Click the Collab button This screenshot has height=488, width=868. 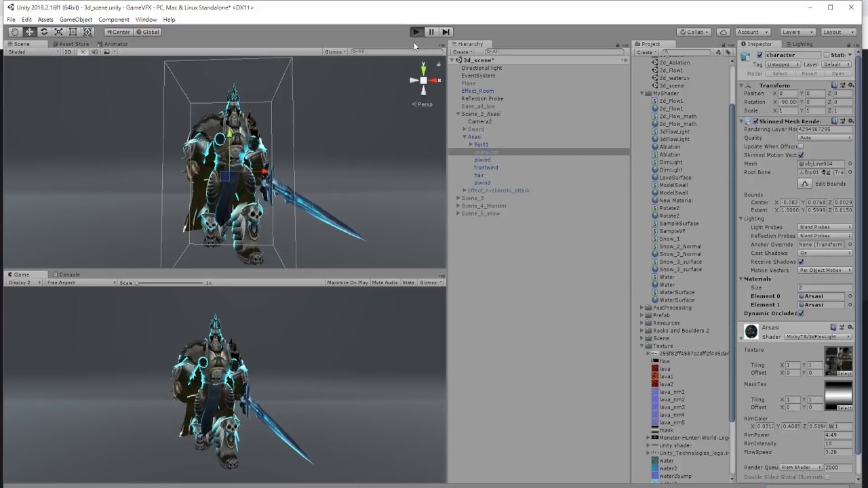694,32
